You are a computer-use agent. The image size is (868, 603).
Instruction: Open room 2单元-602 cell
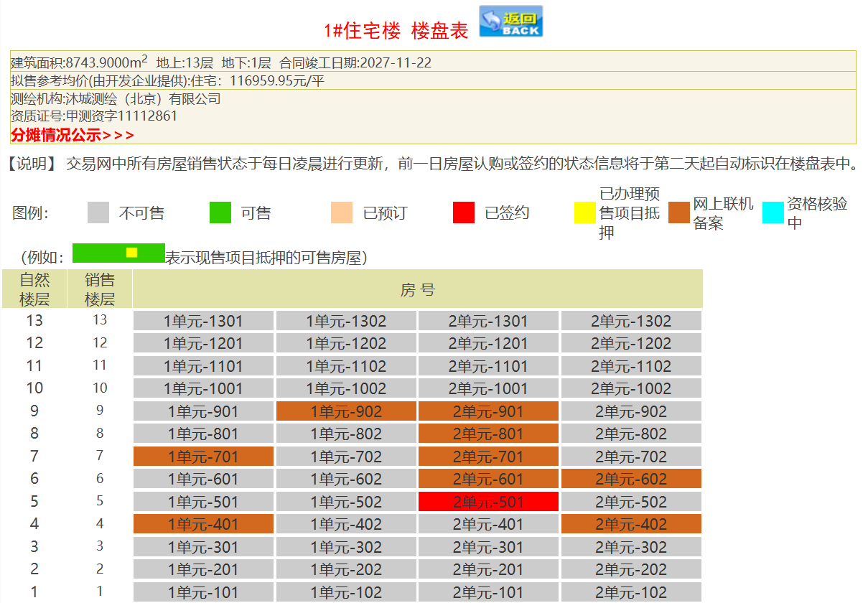coord(631,479)
